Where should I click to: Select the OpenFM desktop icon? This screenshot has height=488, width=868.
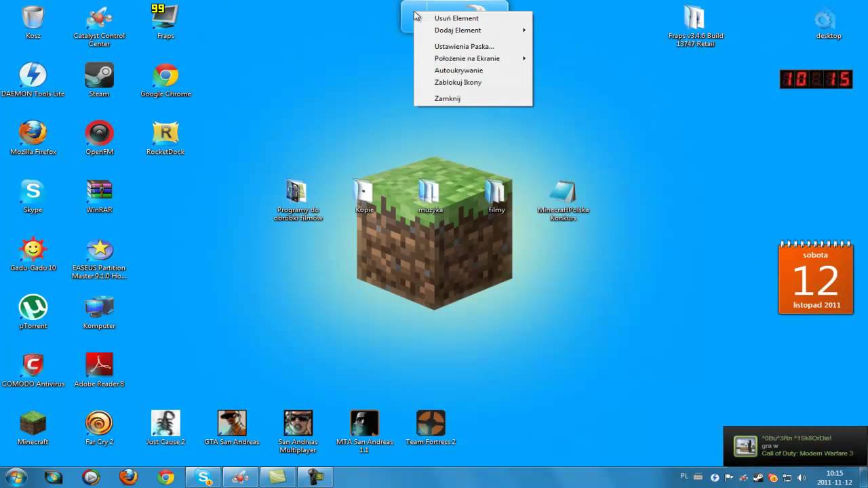tap(99, 138)
